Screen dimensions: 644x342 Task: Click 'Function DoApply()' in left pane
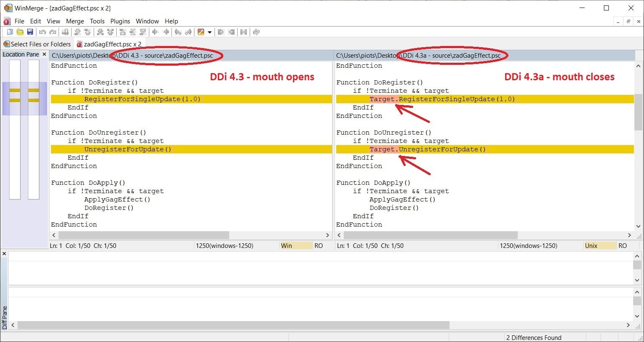click(88, 183)
